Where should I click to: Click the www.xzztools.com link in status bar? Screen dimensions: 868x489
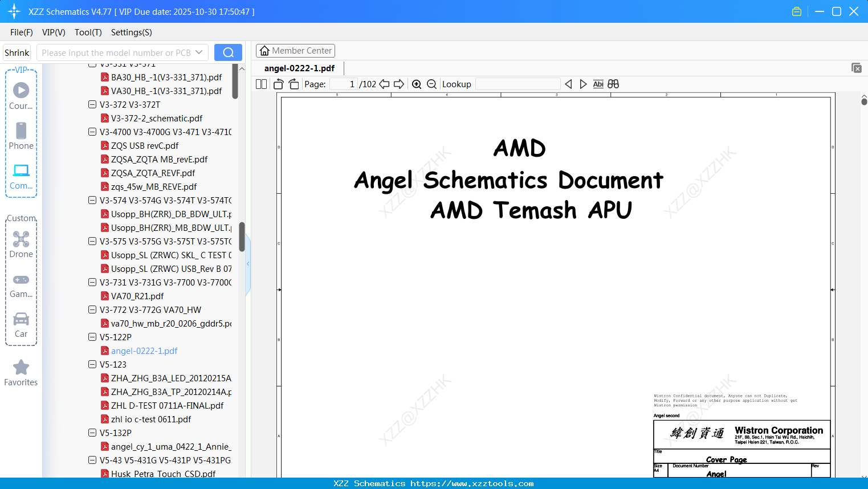point(472,483)
